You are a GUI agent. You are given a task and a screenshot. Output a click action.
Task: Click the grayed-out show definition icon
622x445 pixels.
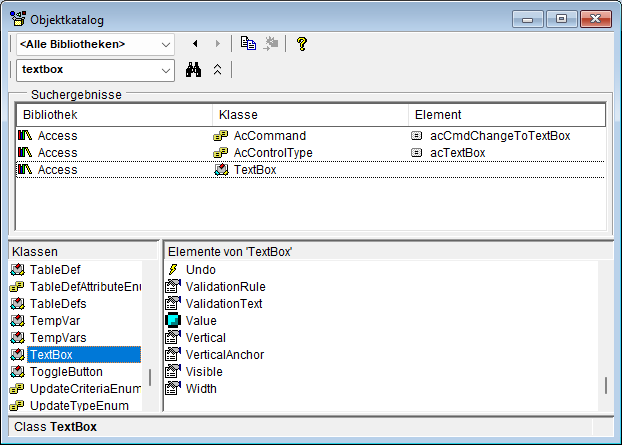pos(270,44)
